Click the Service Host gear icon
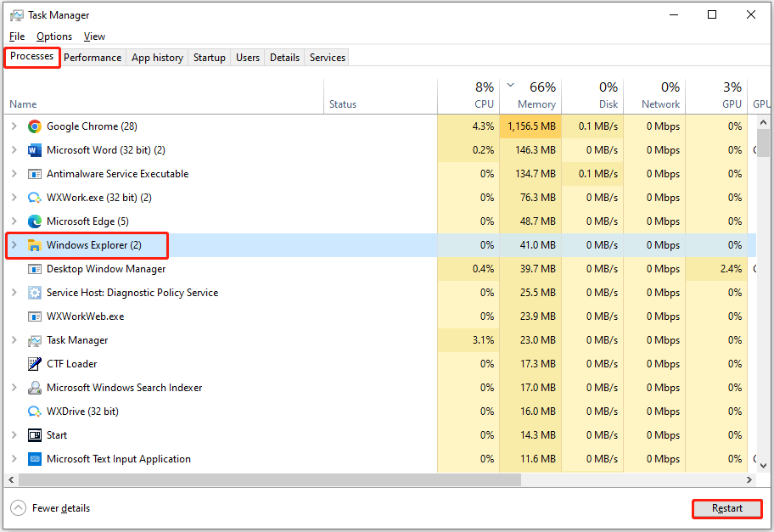This screenshot has width=774, height=532. [35, 293]
